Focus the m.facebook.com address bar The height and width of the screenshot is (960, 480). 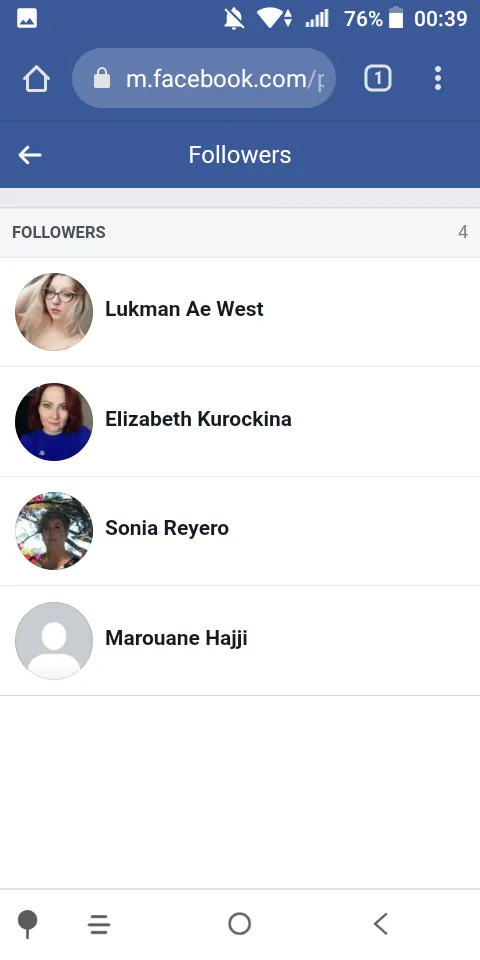coord(204,78)
